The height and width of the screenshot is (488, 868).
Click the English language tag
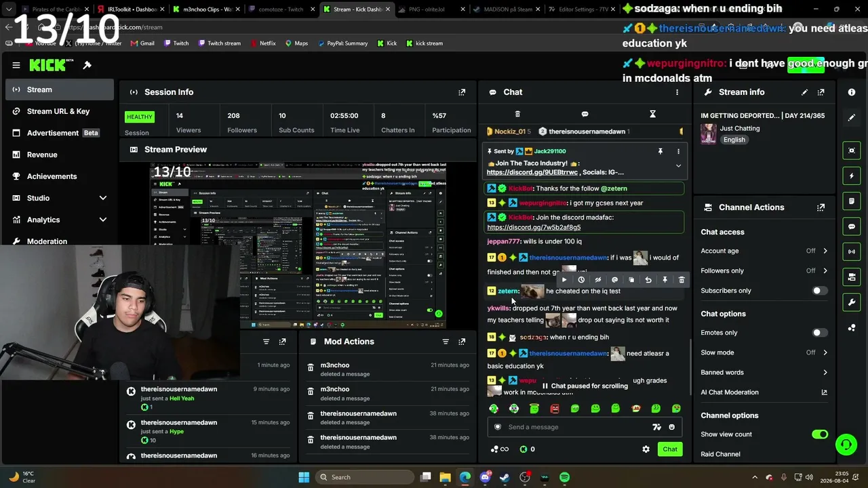tap(734, 140)
